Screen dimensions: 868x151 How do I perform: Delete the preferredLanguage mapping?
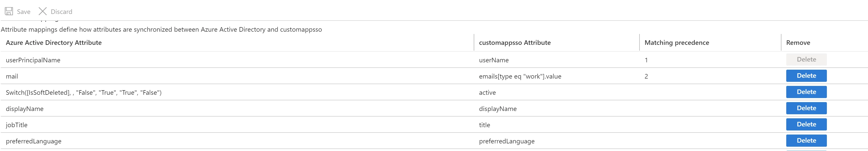tap(806, 140)
